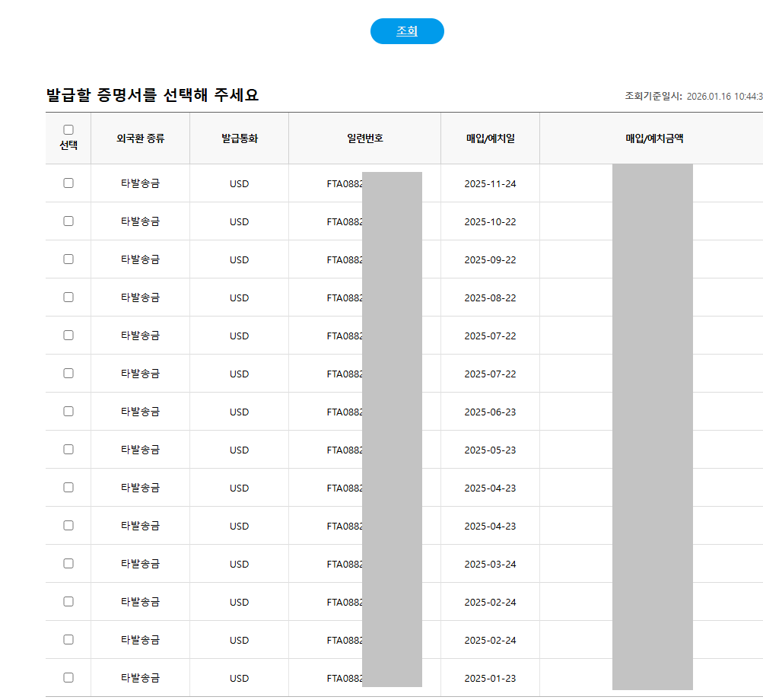Check the 2025-06-23 row checkbox

pos(68,411)
